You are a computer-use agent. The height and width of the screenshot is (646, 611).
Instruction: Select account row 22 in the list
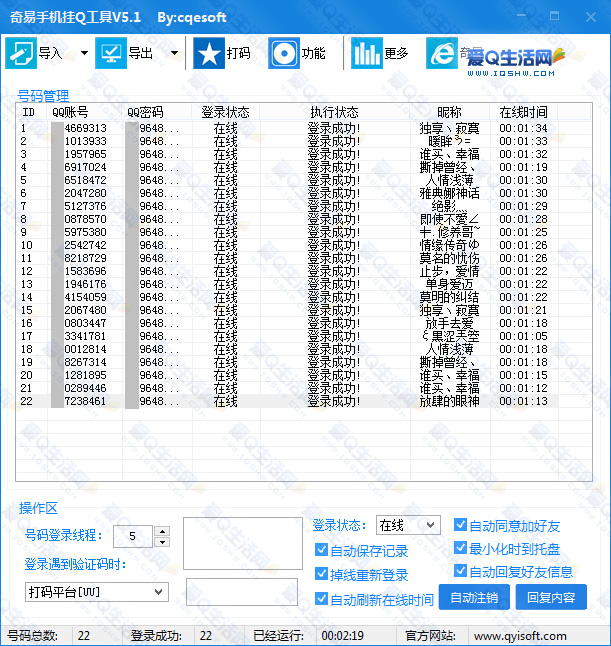pyautogui.click(x=300, y=401)
